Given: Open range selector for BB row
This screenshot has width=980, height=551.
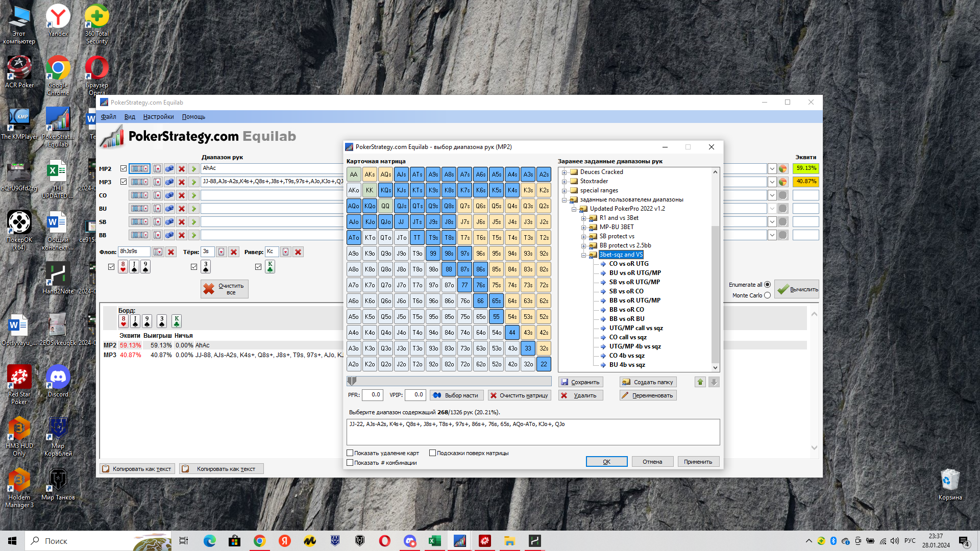Looking at the screenshot, I should tap(139, 235).
